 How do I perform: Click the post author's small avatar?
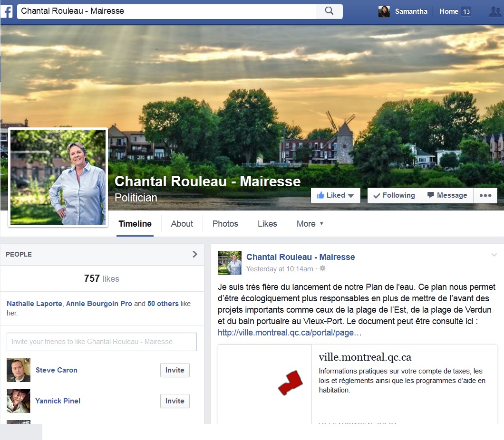coord(230,263)
